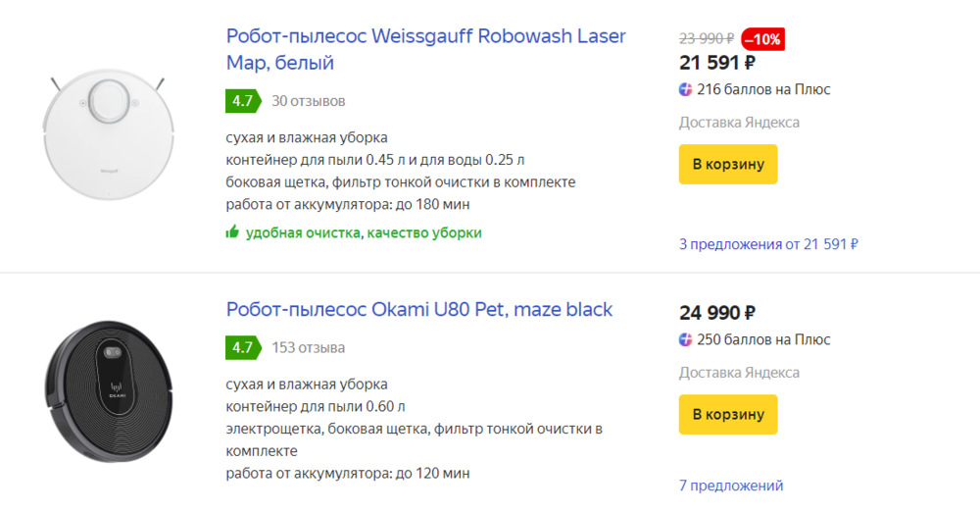Open the 7 предложений offers link
Viewport: 980px width, 512px height.
(731, 486)
